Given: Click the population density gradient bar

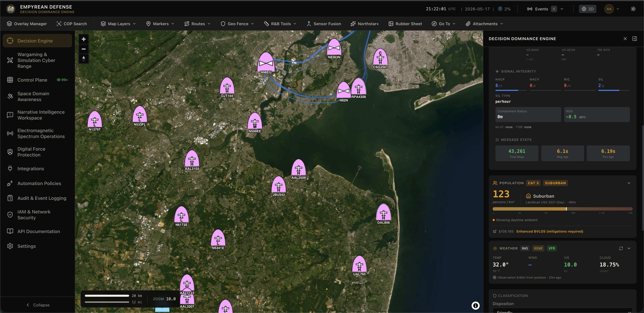Looking at the screenshot, I should (x=562, y=209).
